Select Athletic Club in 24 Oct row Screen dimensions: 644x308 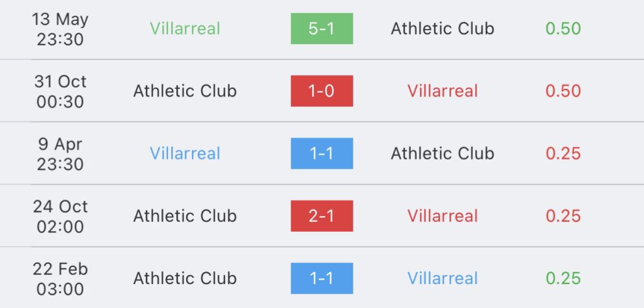(185, 216)
